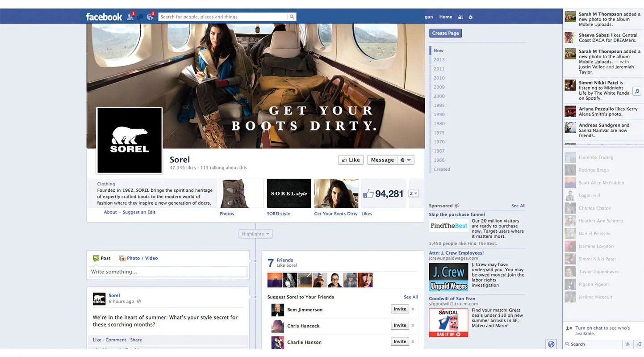This screenshot has width=644, height=357.
Task: Open the About link
Action: tap(110, 212)
